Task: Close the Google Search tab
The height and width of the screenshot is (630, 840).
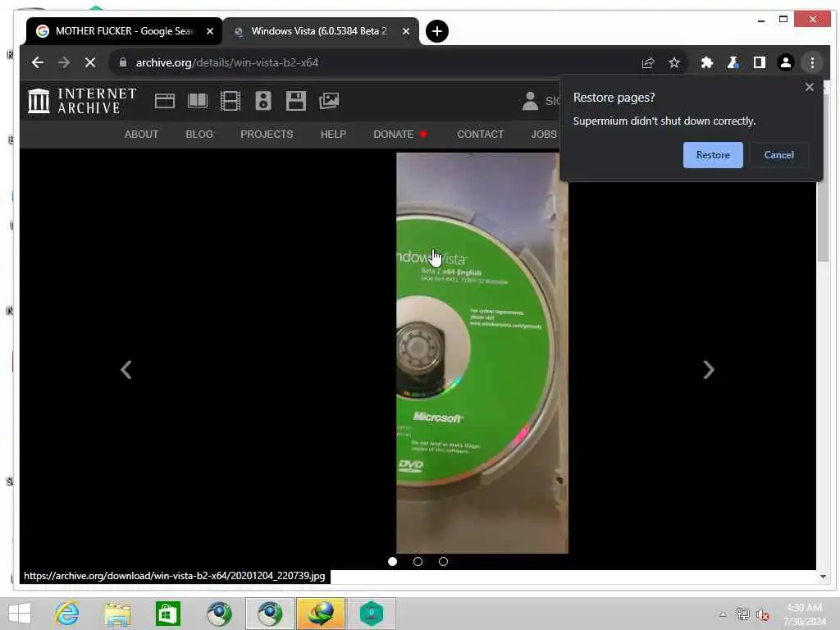Action: tap(210, 31)
